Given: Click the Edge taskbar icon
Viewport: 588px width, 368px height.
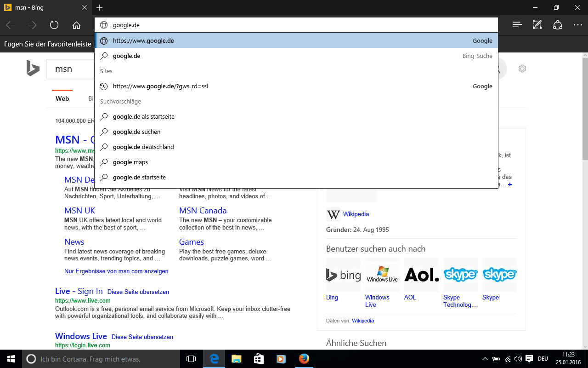Looking at the screenshot, I should [x=214, y=359].
